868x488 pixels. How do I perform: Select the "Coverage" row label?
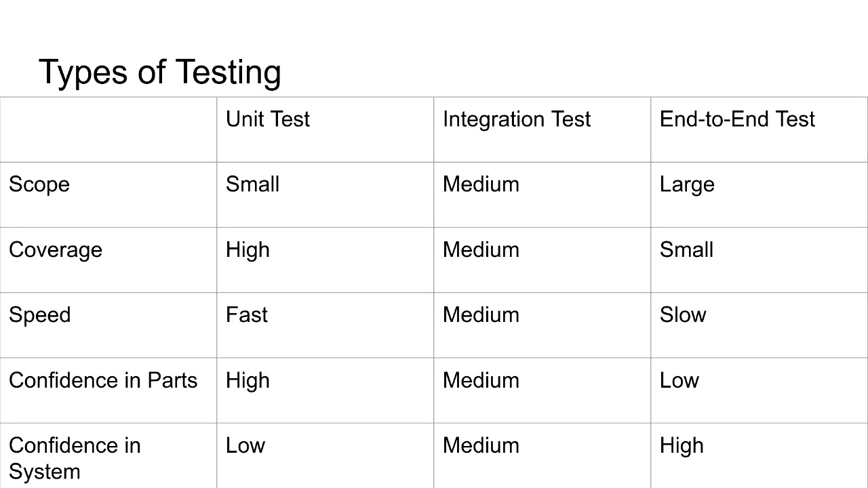tap(56, 250)
